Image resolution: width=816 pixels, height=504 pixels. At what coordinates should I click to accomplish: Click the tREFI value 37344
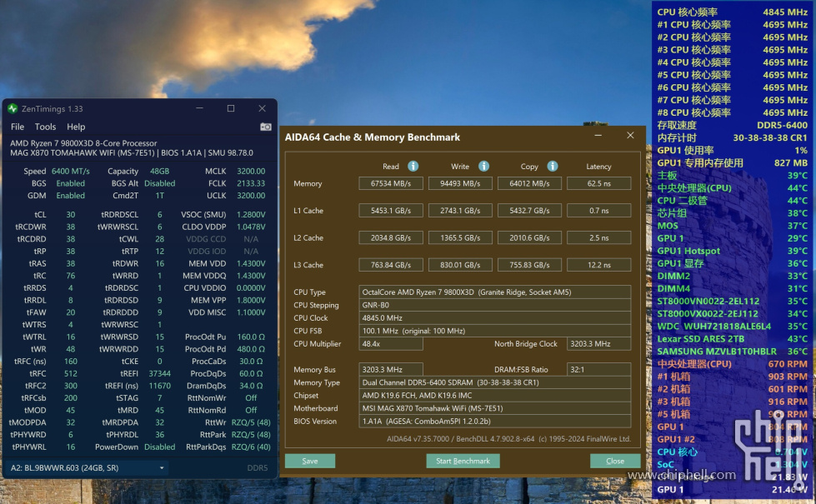(160, 373)
